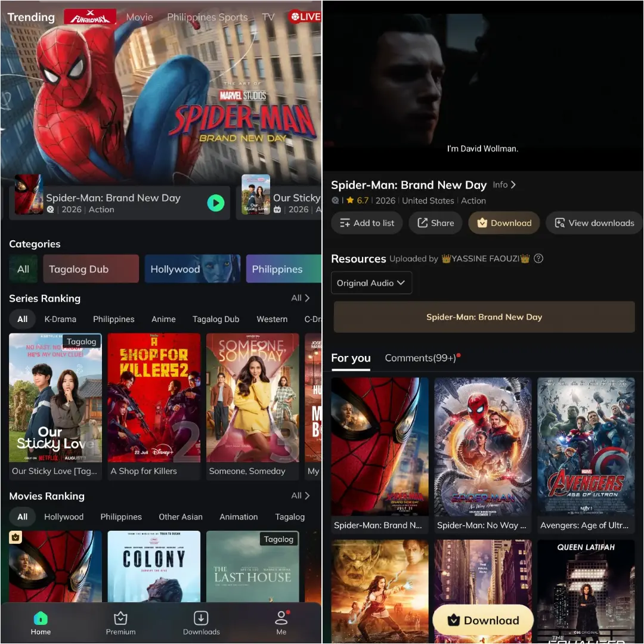Viewport: 644px width, 644px height.
Task: Click Spider-Man: Brand New Day title in trending card
Action: click(x=113, y=197)
